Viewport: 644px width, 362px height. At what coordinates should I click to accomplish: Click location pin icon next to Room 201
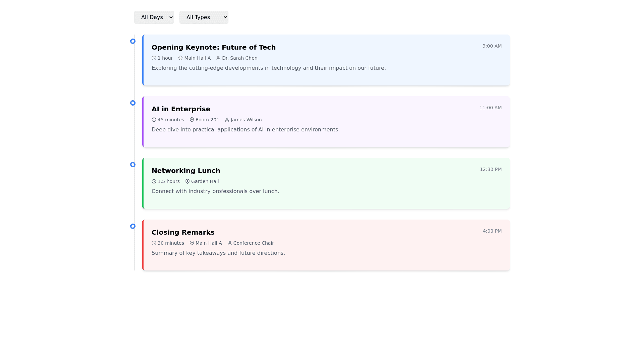pos(192,120)
